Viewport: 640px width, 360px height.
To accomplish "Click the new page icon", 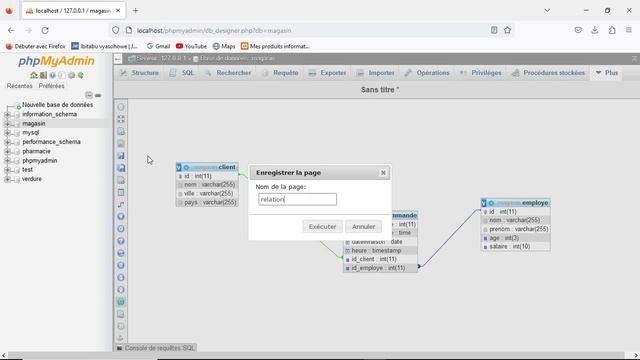I will [x=121, y=131].
